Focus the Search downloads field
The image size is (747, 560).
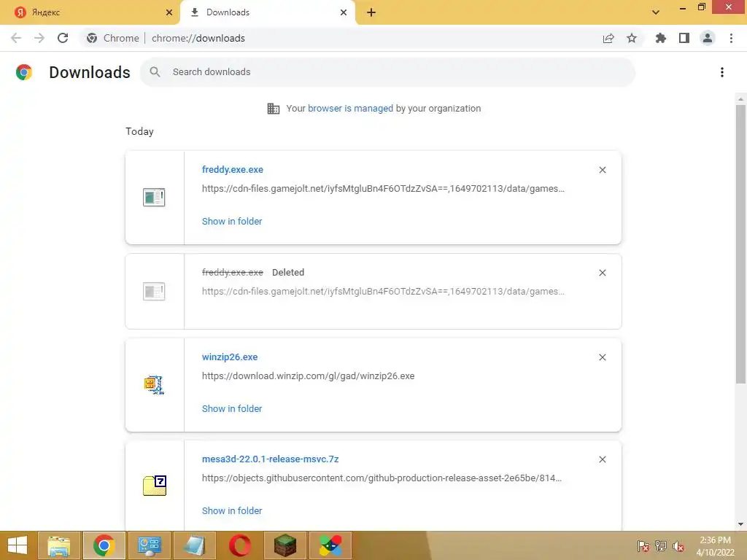tap(388, 72)
